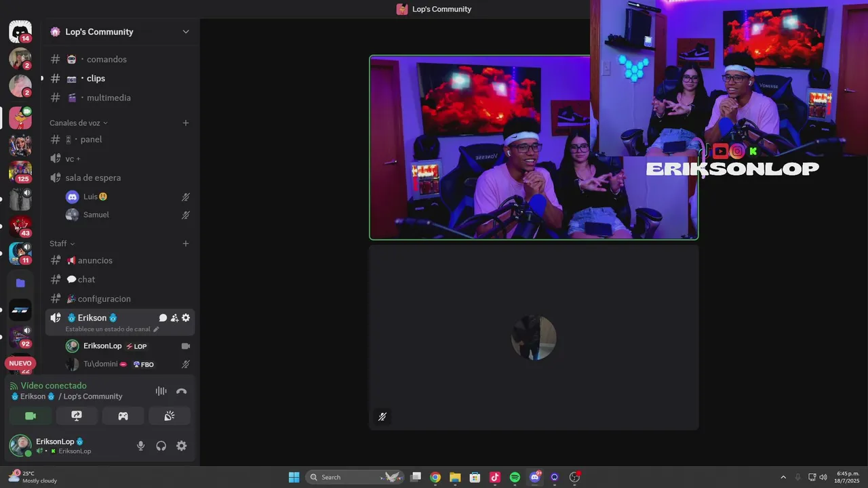Open user settings gear in user panel
Image resolution: width=868 pixels, height=488 pixels.
pyautogui.click(x=182, y=446)
